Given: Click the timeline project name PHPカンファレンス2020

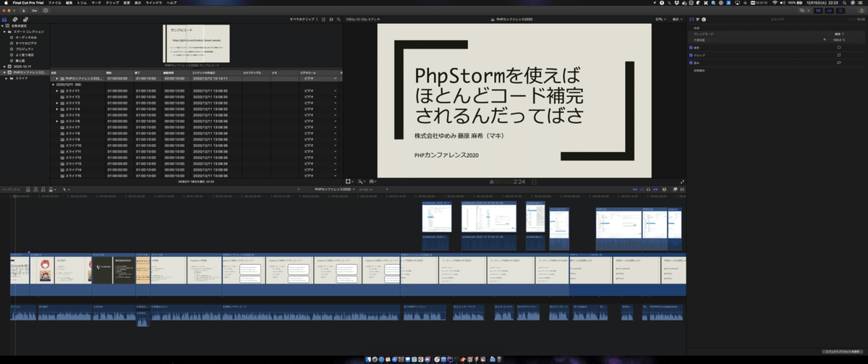Looking at the screenshot, I should pos(332,190).
